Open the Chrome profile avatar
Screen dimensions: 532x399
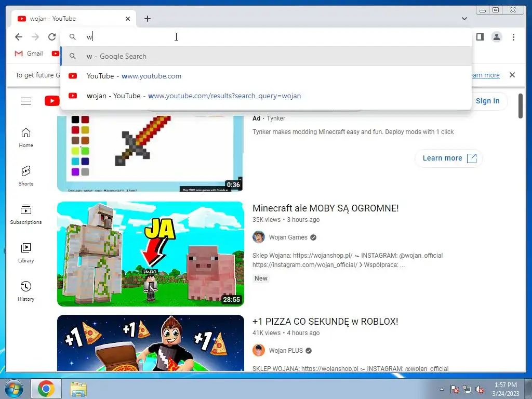click(496, 37)
